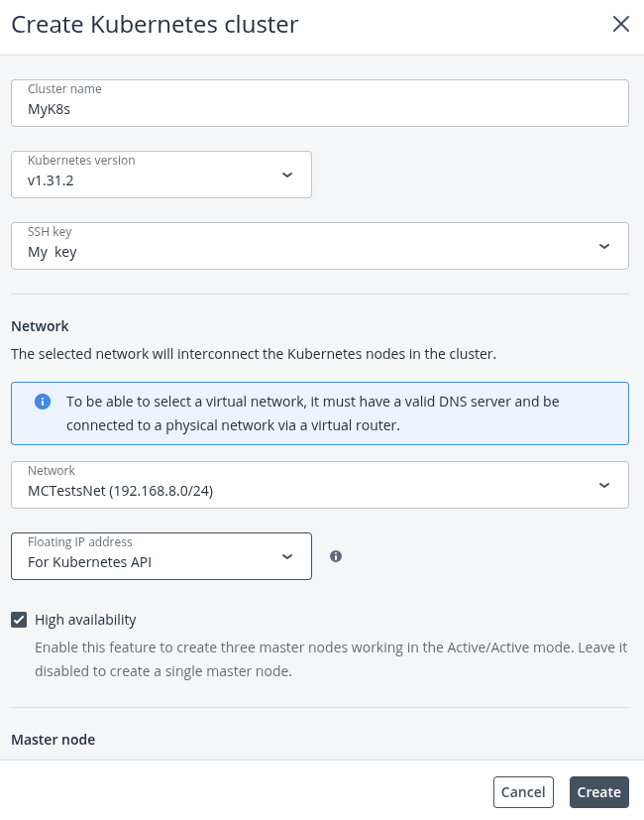Click the Master node section heading
The height and width of the screenshot is (820, 644).
tap(54, 740)
